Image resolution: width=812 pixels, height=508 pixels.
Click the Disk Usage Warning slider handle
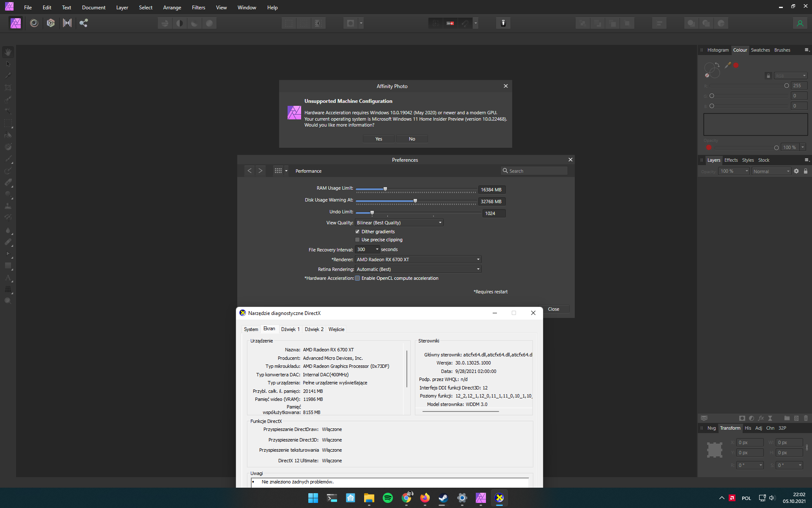[x=415, y=201]
